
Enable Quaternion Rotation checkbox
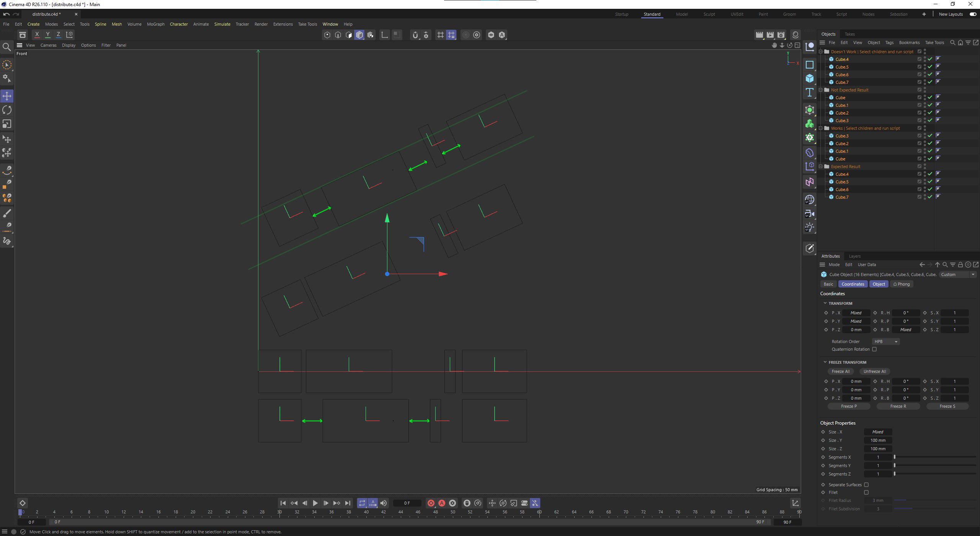[x=874, y=349]
